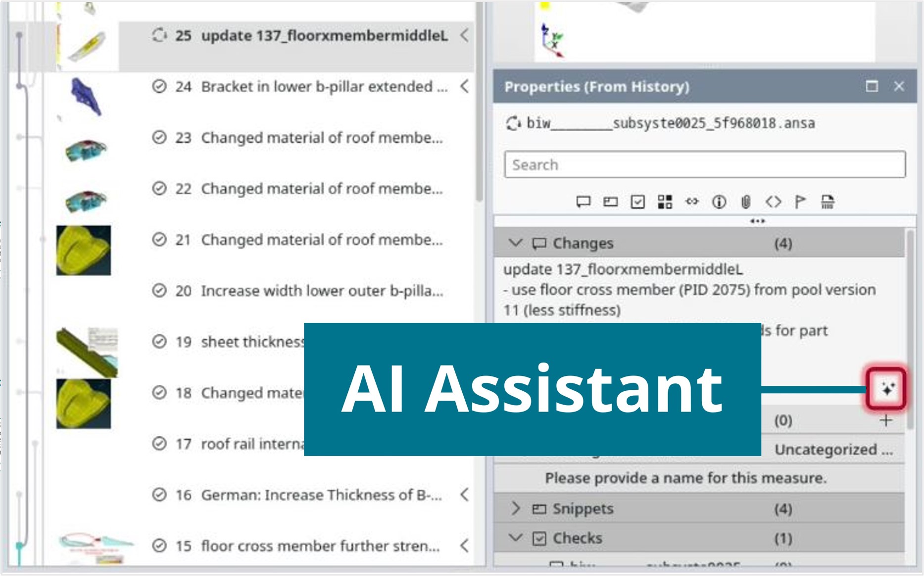Expand the Snippets section
Viewport: 924px width, 576px height.
(x=516, y=508)
